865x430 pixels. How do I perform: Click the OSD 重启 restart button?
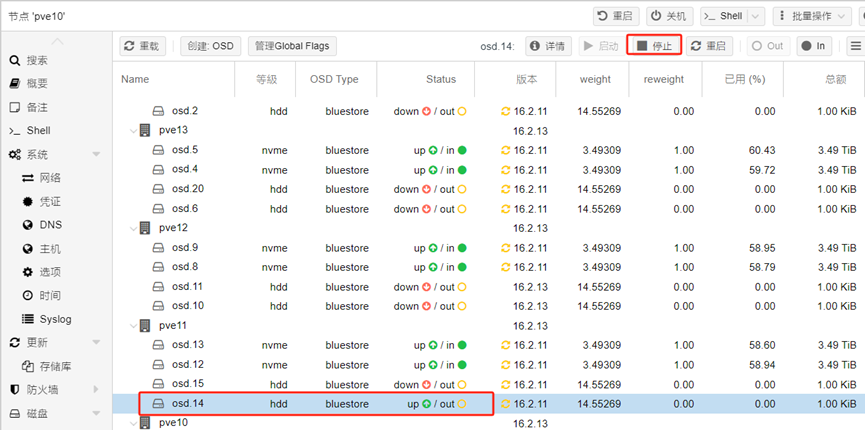(x=709, y=46)
